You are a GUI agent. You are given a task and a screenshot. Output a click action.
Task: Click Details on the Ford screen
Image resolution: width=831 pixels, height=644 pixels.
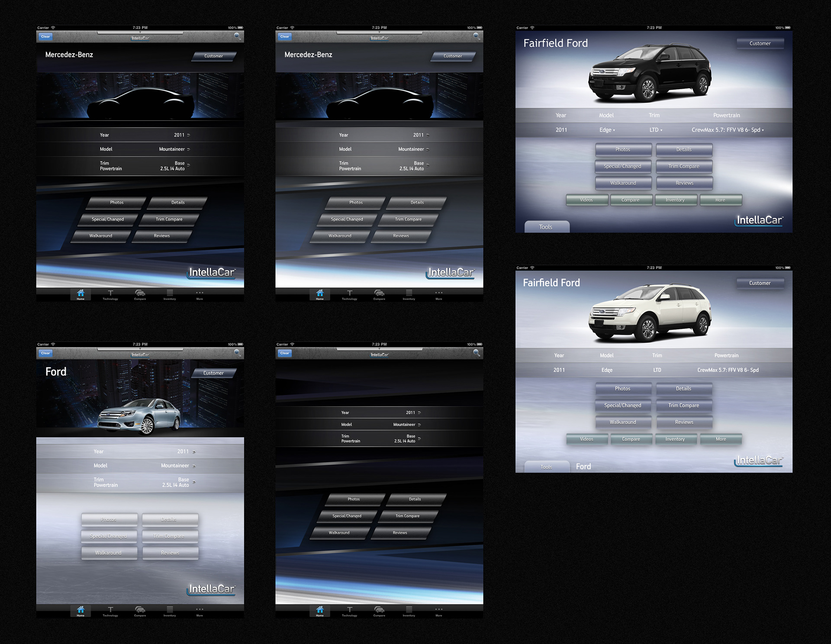click(x=170, y=519)
